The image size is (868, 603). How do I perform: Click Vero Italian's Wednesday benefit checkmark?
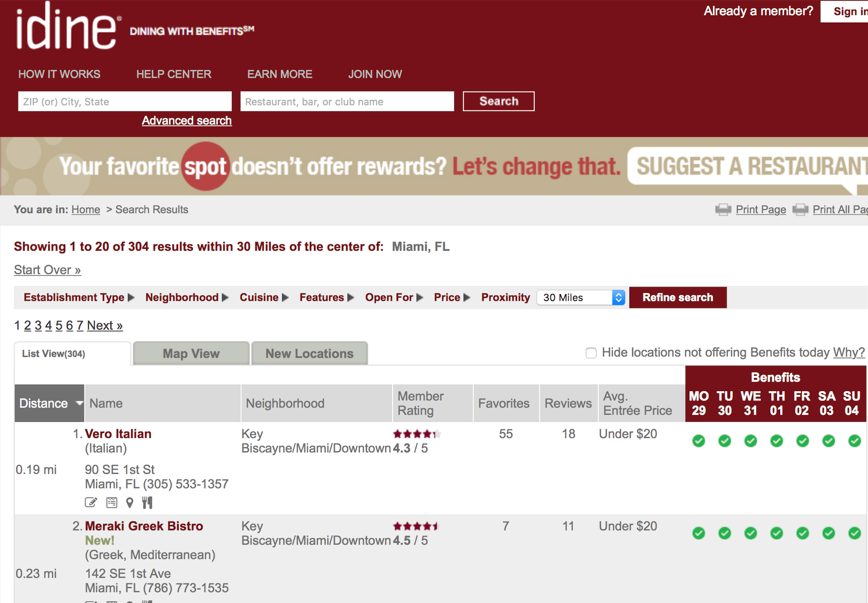(x=750, y=441)
